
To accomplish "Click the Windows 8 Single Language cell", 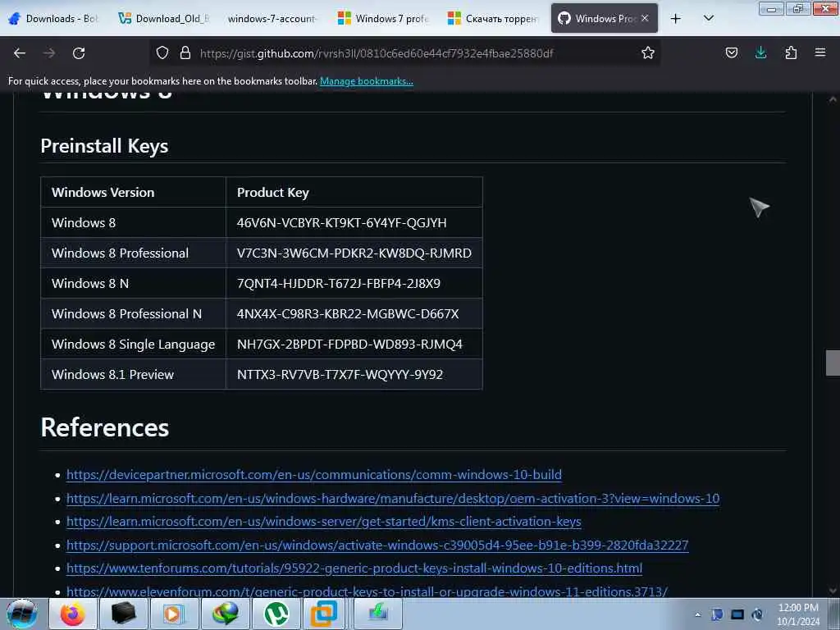I will (134, 344).
